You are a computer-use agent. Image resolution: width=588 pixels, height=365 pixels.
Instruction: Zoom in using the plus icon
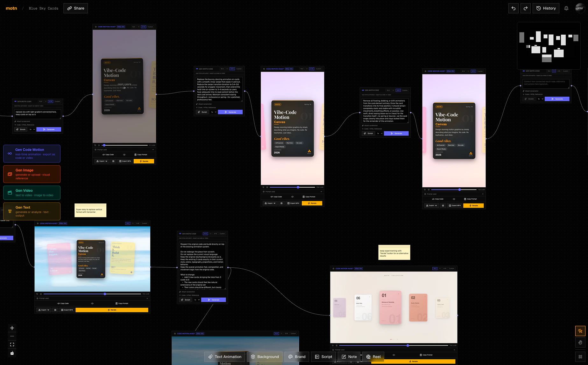(x=12, y=328)
